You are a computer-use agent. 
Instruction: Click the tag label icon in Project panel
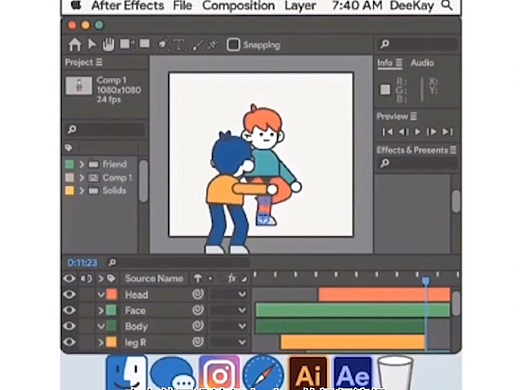coord(69,148)
